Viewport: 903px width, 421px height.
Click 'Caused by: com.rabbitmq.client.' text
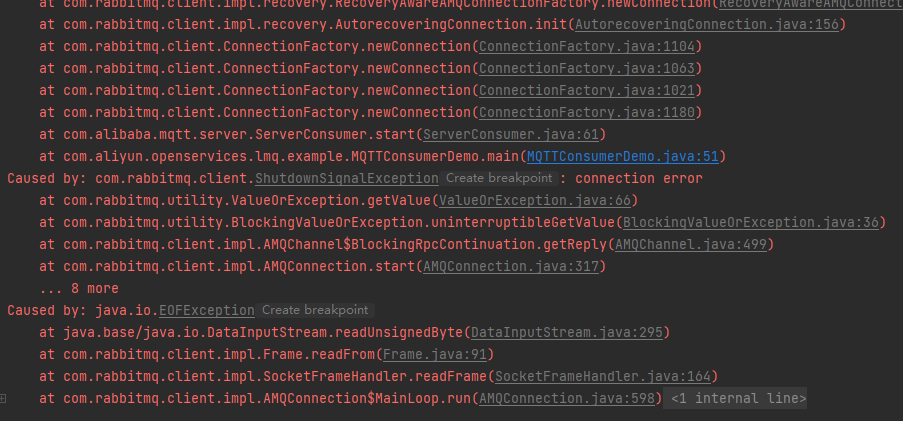click(131, 179)
